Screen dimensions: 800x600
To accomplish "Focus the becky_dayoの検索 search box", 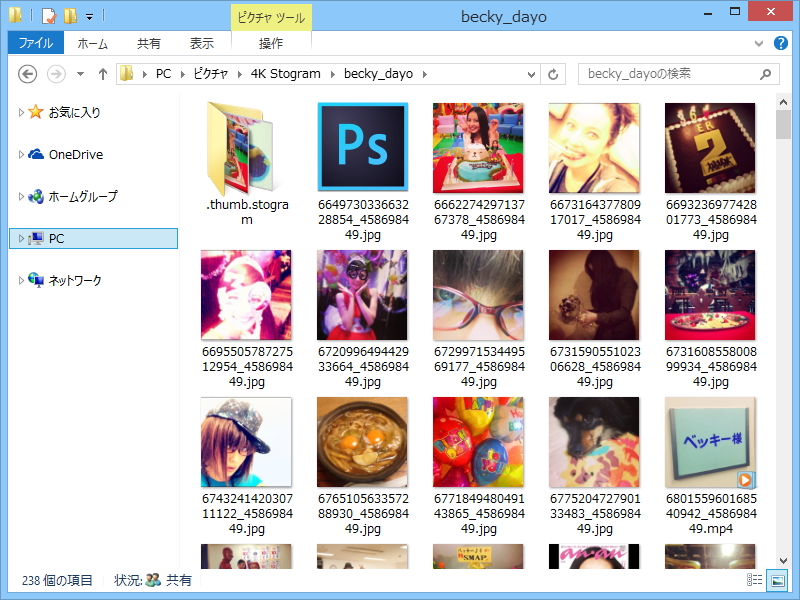I will (679, 74).
